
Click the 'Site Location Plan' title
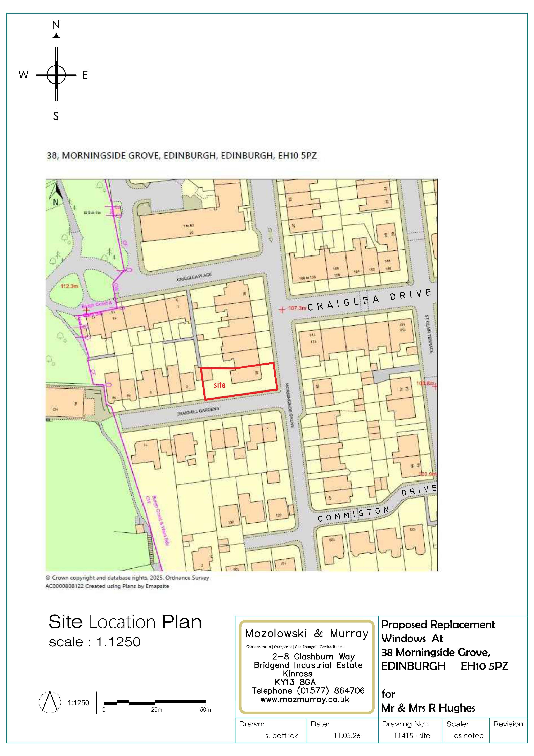point(125,622)
